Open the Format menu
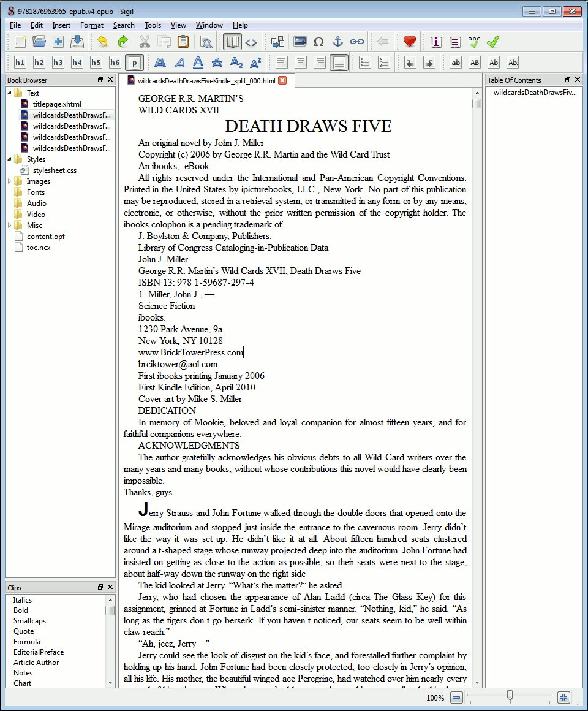Screen dimensions: 588x711 [x=91, y=25]
